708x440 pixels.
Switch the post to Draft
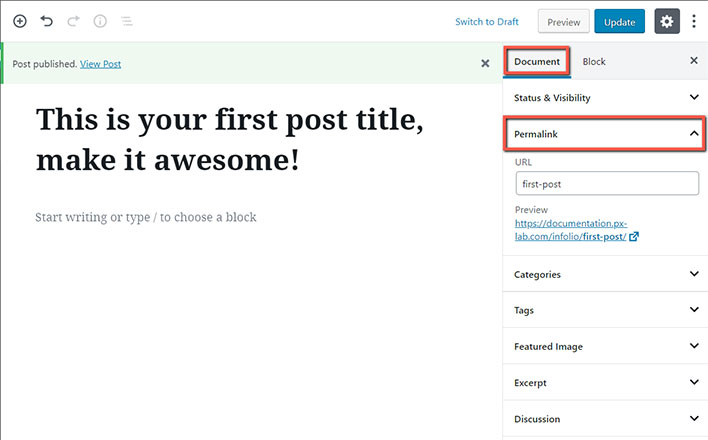tap(487, 22)
